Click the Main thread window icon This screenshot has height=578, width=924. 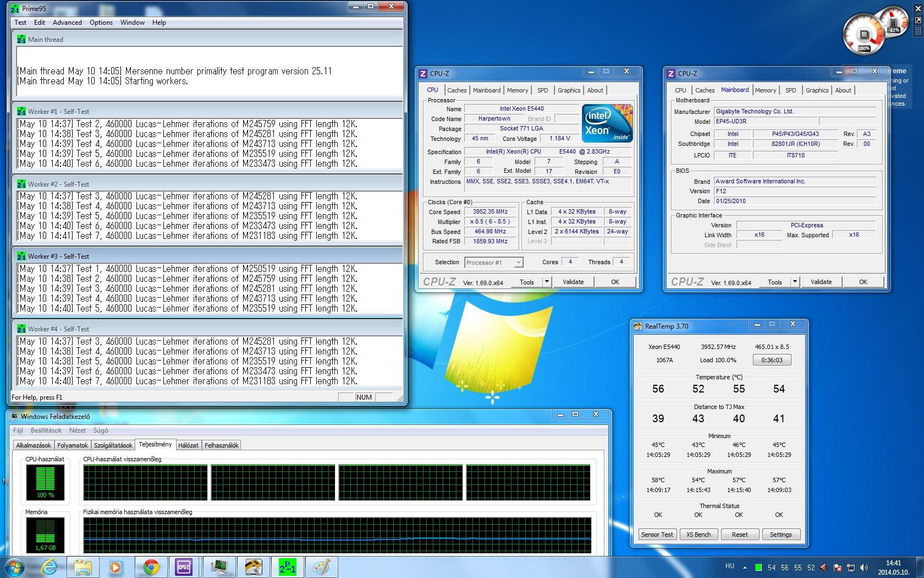point(21,39)
